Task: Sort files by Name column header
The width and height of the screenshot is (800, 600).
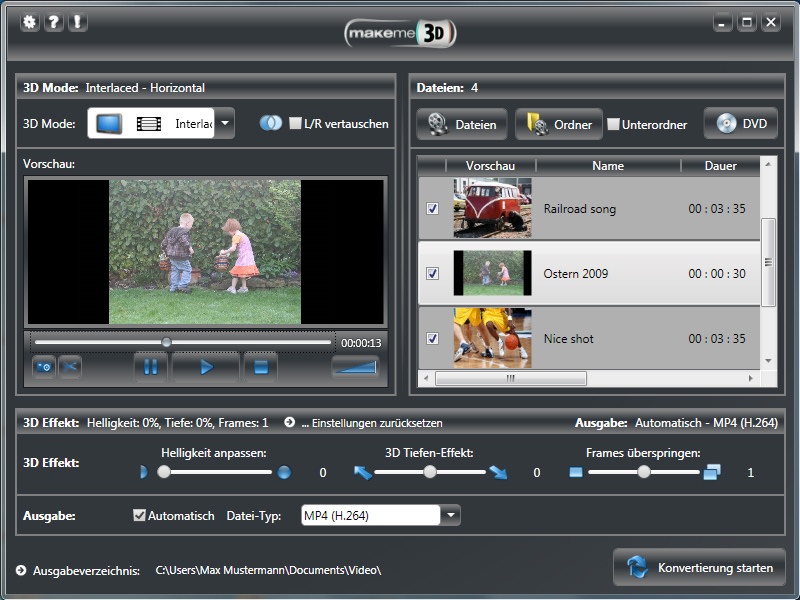Action: coord(607,166)
